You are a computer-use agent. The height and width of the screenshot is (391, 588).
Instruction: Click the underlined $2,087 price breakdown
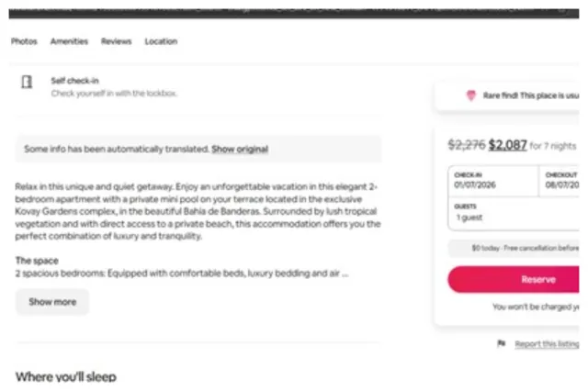[x=508, y=144]
